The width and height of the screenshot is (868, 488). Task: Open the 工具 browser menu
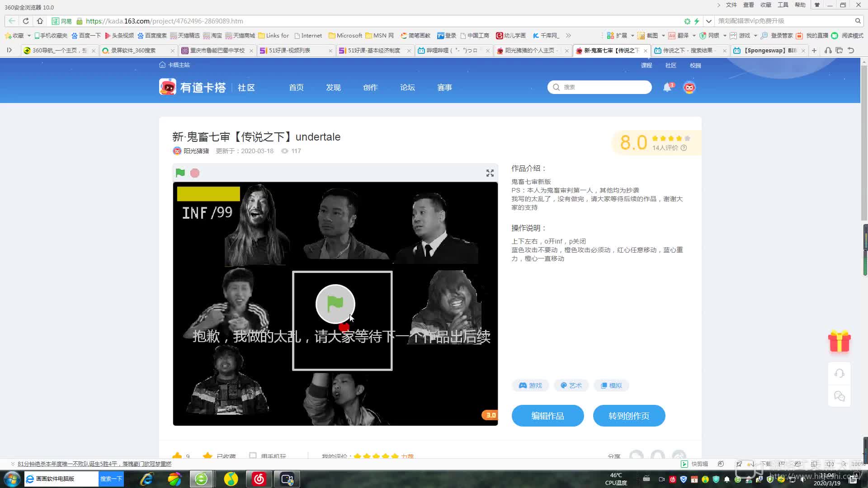click(x=783, y=5)
